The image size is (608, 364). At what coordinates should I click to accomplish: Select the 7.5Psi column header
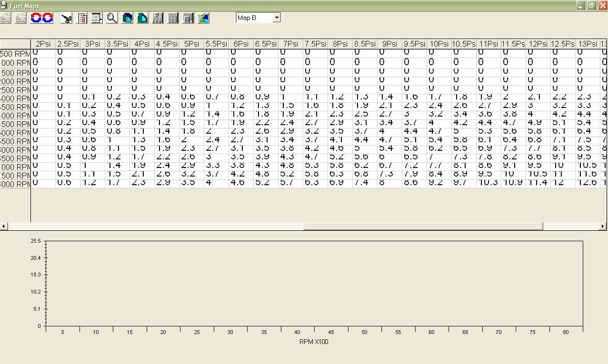[316, 44]
